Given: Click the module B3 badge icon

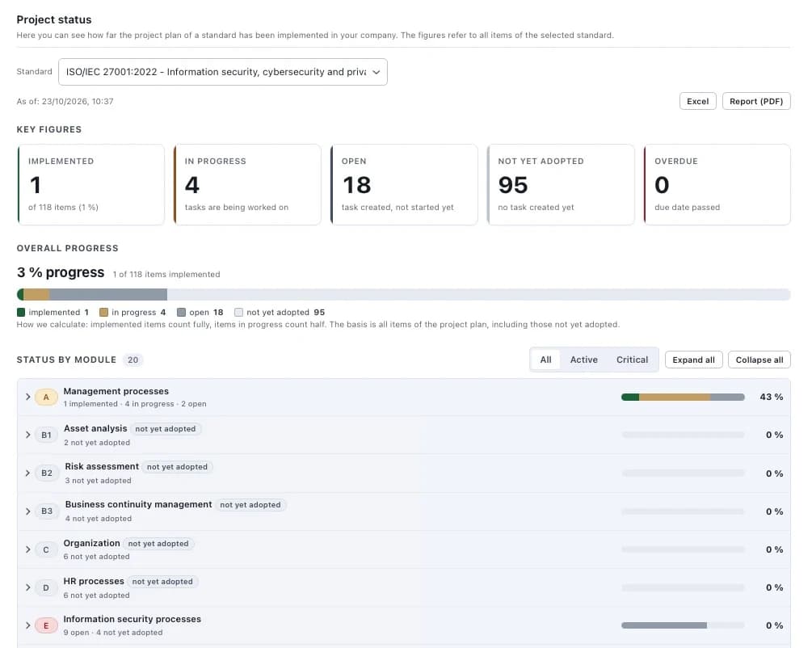Looking at the screenshot, I should [x=47, y=511].
